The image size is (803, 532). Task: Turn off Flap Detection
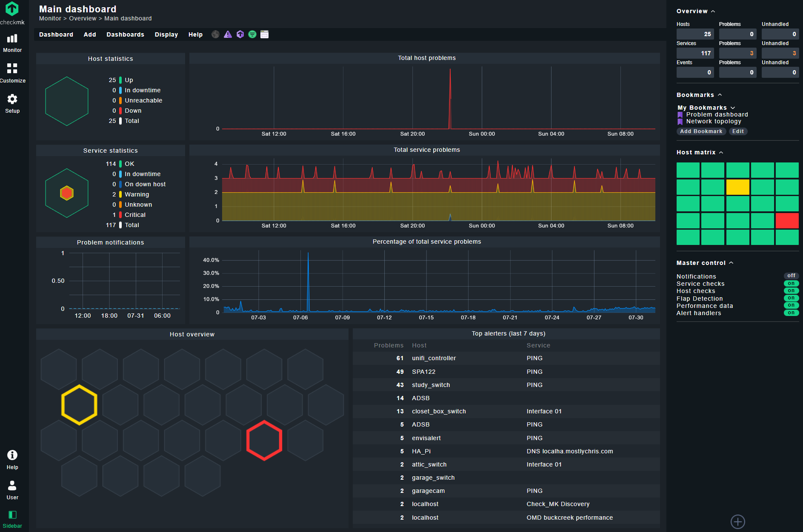pos(791,298)
